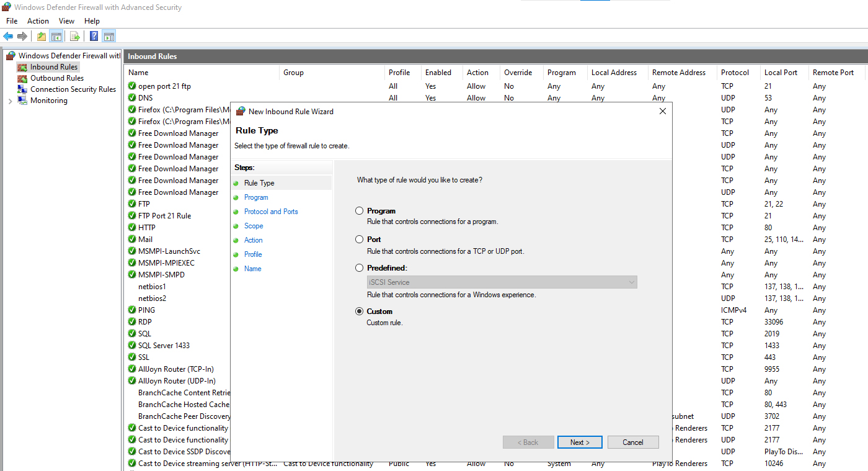Image resolution: width=868 pixels, height=471 pixels.
Task: Click the Export List toolbar icon
Action: point(74,36)
